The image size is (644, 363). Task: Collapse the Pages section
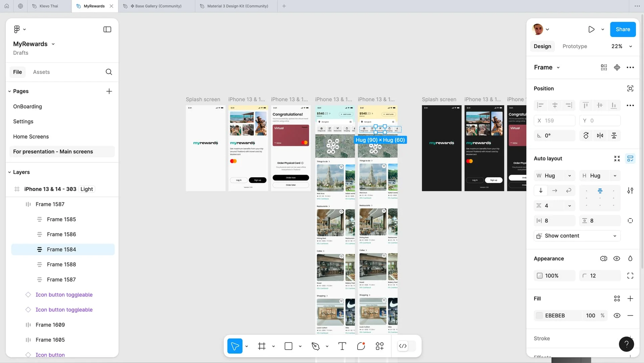(x=9, y=91)
